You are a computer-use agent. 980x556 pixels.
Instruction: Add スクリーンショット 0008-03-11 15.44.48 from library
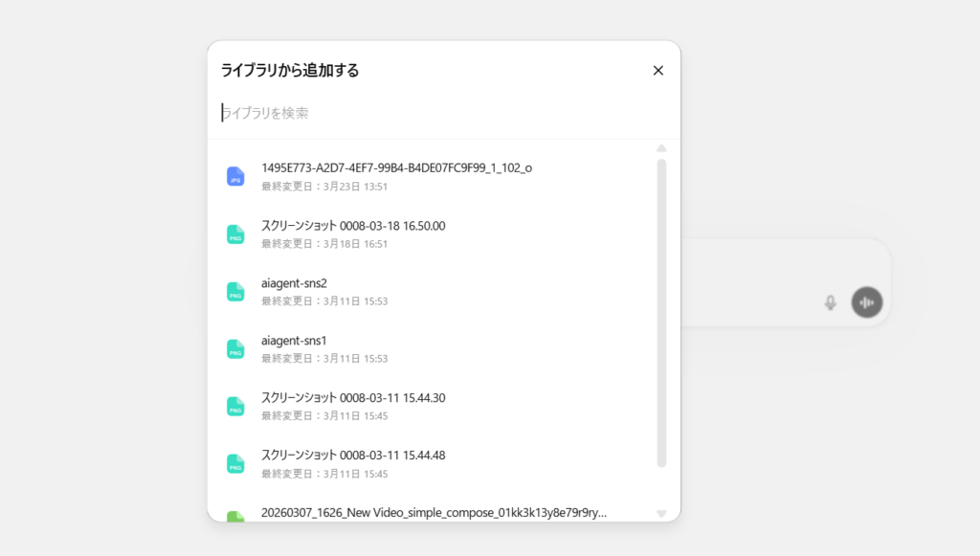pos(353,456)
